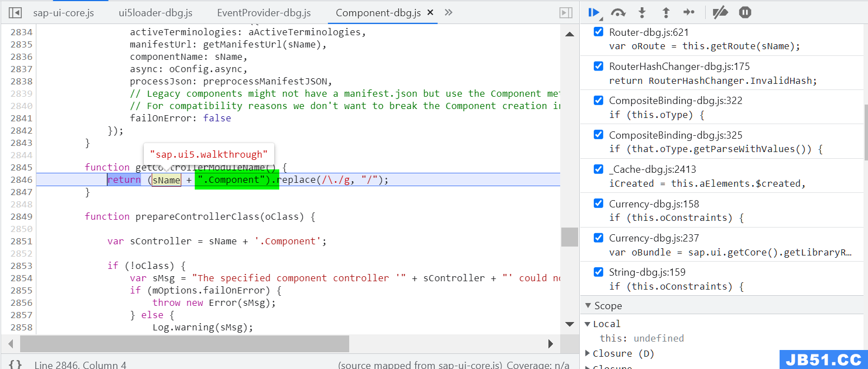The width and height of the screenshot is (868, 369).
Task: Switch to sap-ui-core.js tab
Action: click(x=63, y=12)
